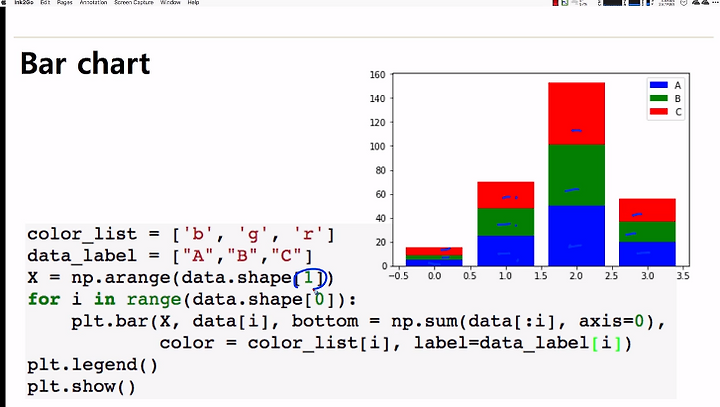Click the "Bar chart" slide title
This screenshot has width=720, height=407.
point(85,63)
